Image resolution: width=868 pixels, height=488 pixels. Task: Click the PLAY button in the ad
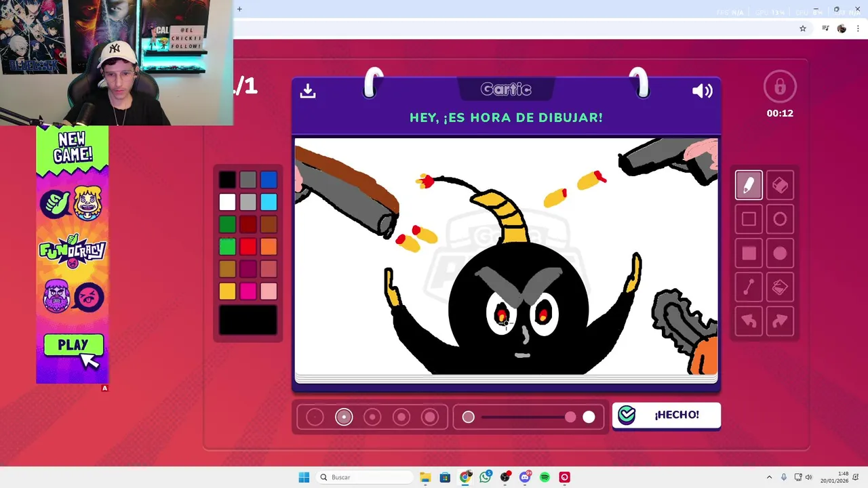click(73, 346)
